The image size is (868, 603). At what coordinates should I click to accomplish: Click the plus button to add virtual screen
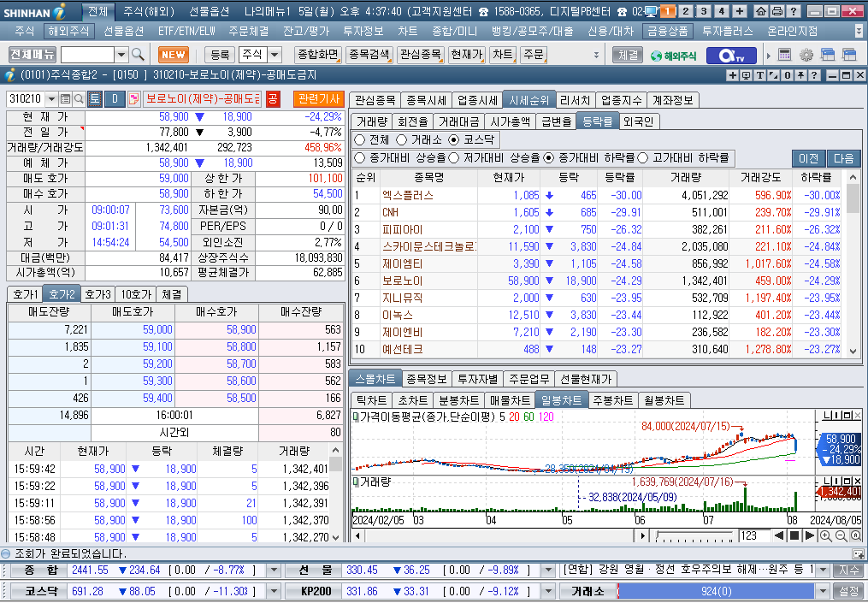[740, 11]
